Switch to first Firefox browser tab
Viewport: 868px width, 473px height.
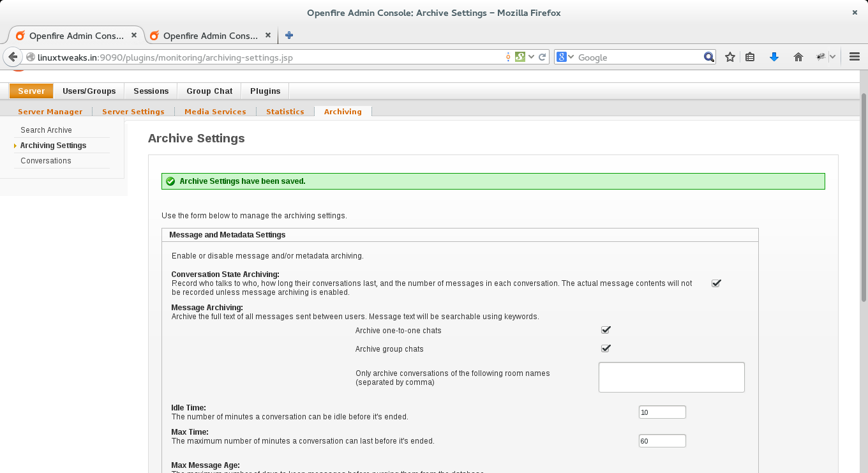(76, 36)
